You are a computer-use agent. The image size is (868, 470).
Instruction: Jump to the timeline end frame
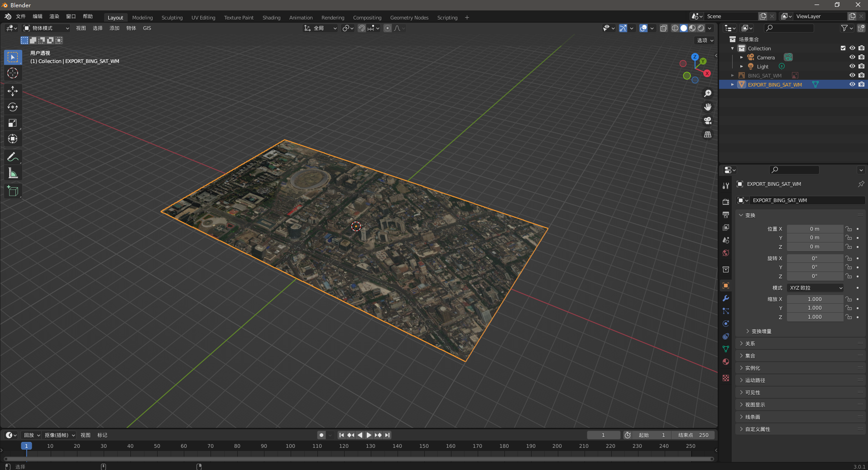point(388,435)
